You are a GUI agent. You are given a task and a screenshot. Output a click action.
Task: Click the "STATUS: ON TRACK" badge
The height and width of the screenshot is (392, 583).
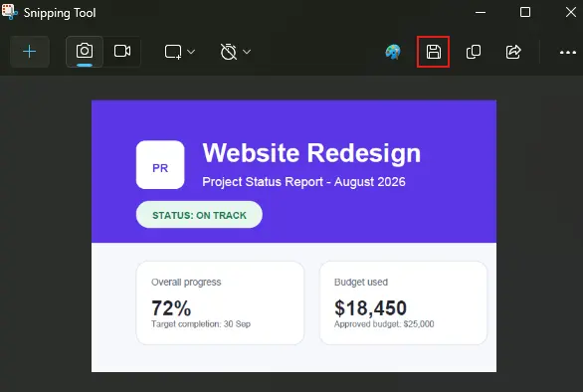[199, 215]
